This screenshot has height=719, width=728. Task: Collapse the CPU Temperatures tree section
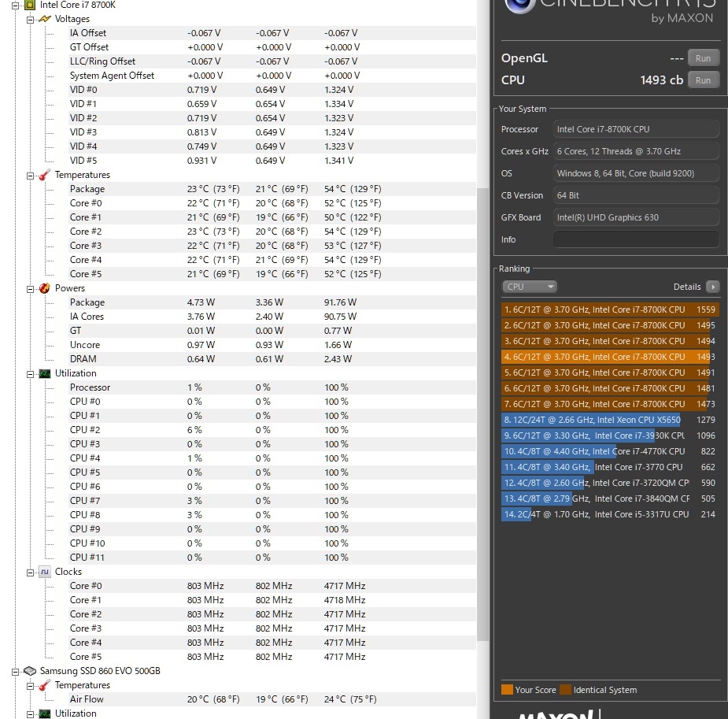click(30, 176)
